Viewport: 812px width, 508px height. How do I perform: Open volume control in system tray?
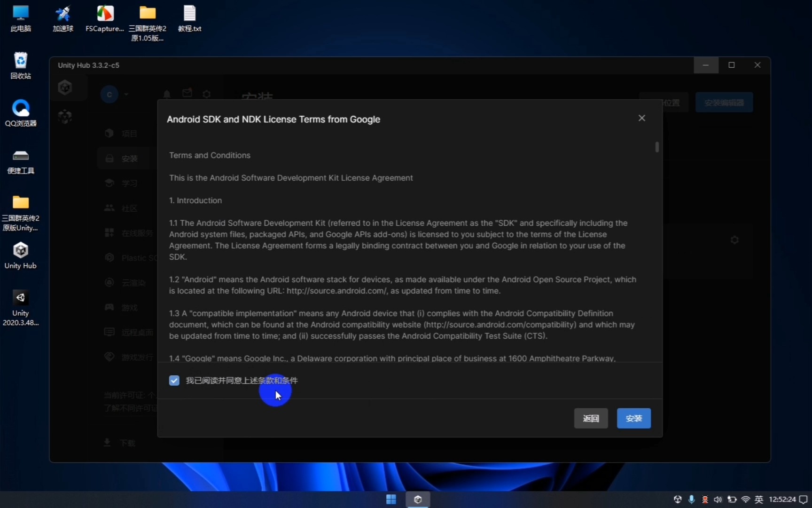pyautogui.click(x=718, y=500)
